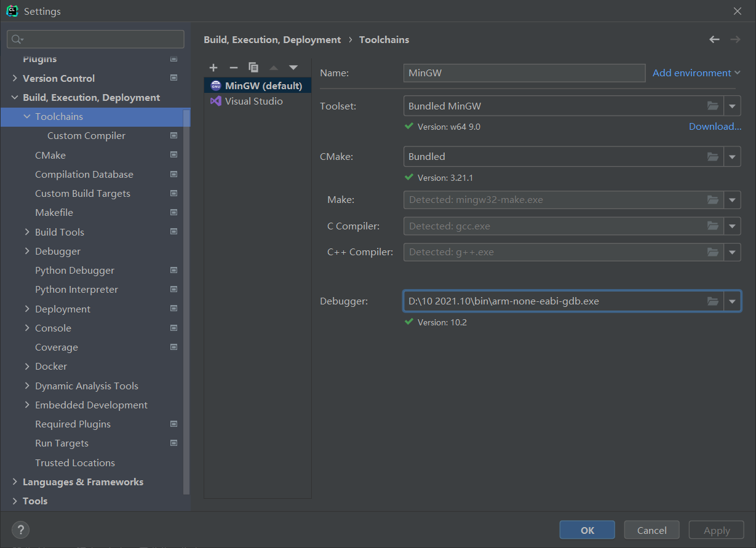This screenshot has width=756, height=548.
Task: Collapse Build, Execution, Deployment node
Action: tap(15, 97)
